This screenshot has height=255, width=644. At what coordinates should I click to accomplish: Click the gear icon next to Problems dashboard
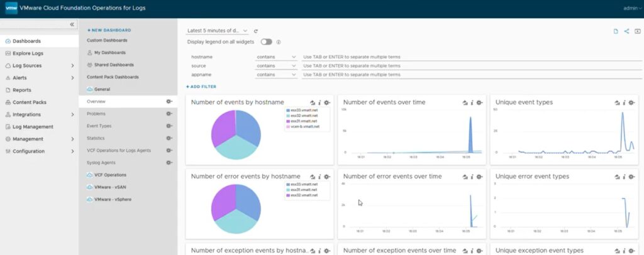tap(169, 114)
